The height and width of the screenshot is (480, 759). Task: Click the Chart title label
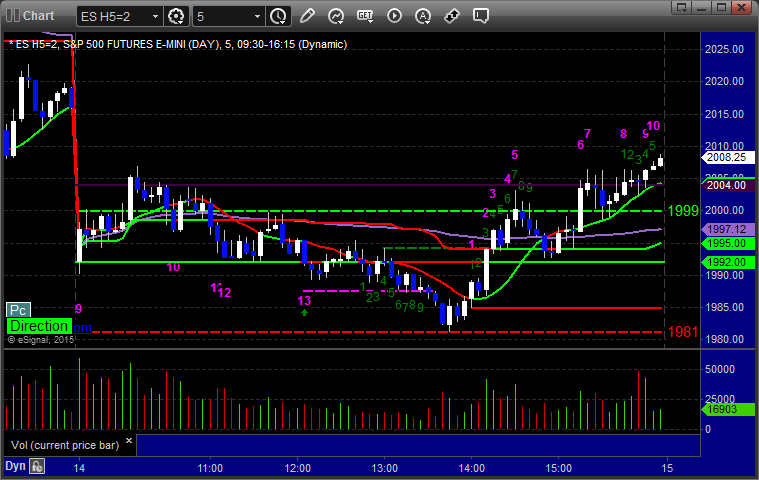(x=39, y=15)
